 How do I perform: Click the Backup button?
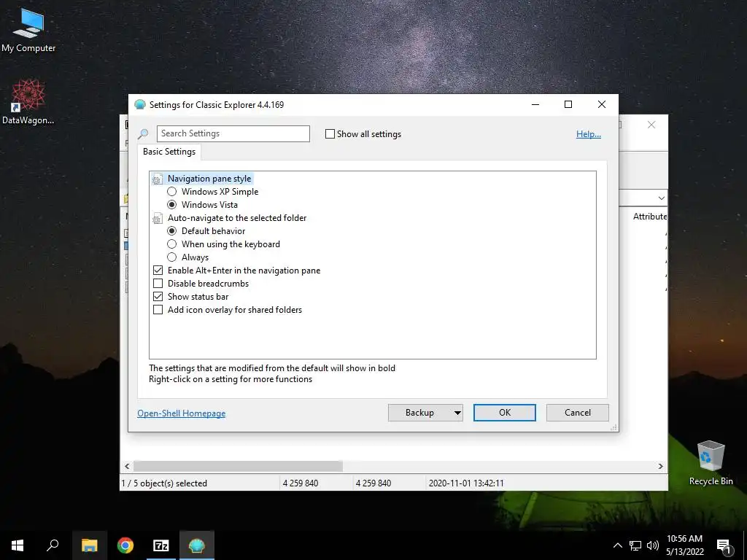tap(419, 413)
